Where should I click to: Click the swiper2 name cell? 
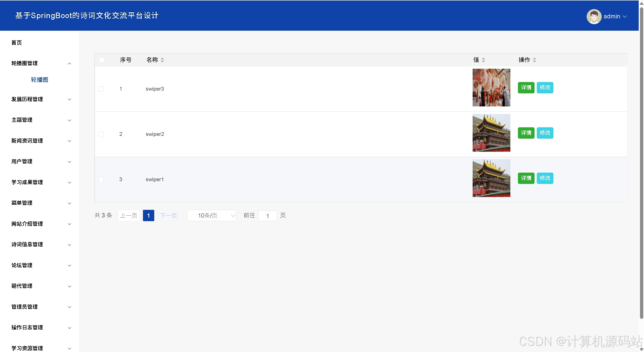click(155, 134)
